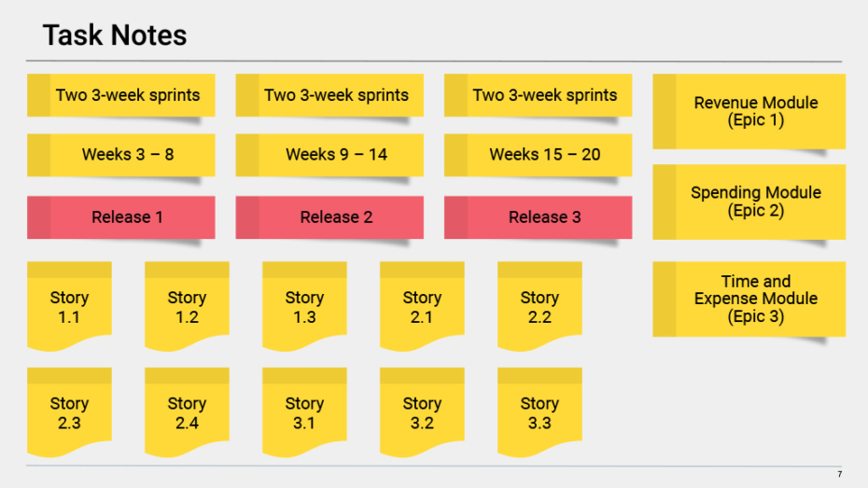Select the "Revenue Module (Epic 1)" note

756,111
